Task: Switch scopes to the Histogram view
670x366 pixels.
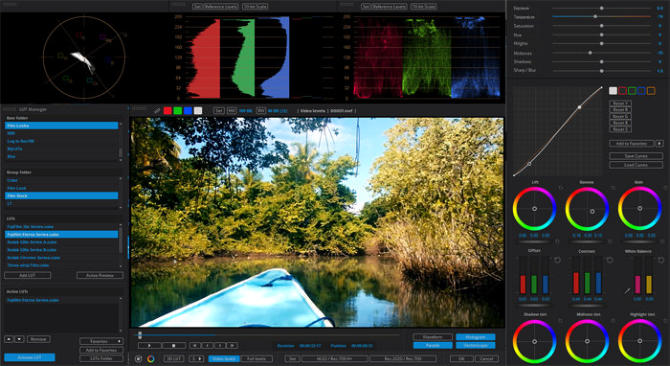Action: 475,337
